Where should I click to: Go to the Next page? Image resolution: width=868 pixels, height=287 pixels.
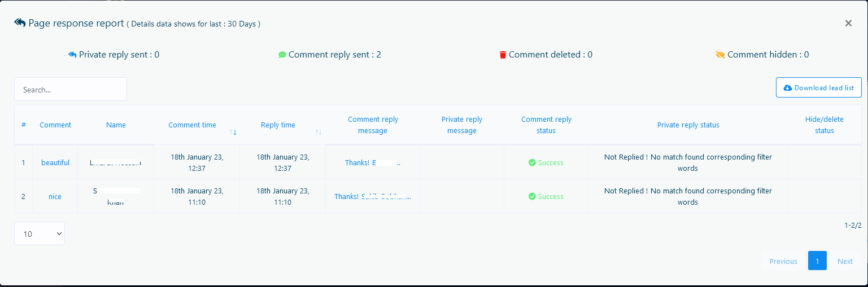click(x=845, y=261)
